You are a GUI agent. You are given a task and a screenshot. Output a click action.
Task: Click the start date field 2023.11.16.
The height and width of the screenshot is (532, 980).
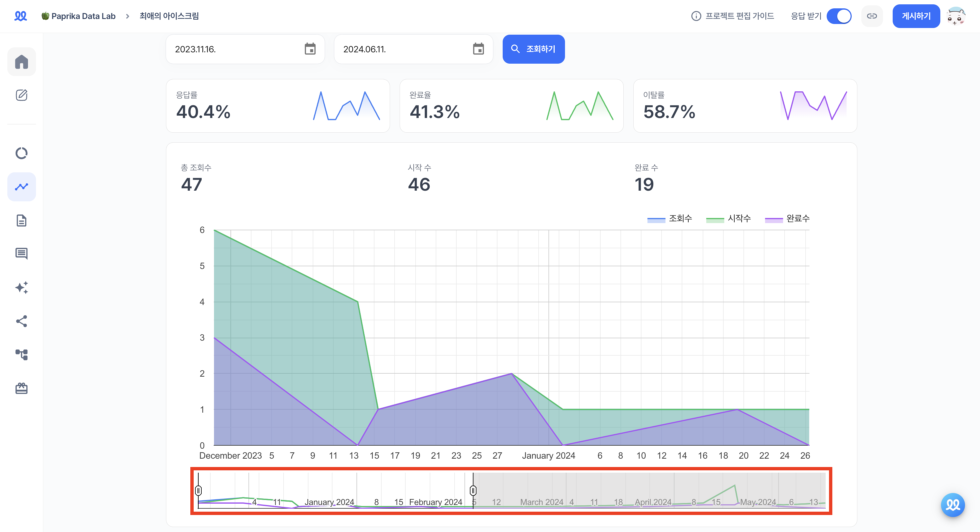245,49
